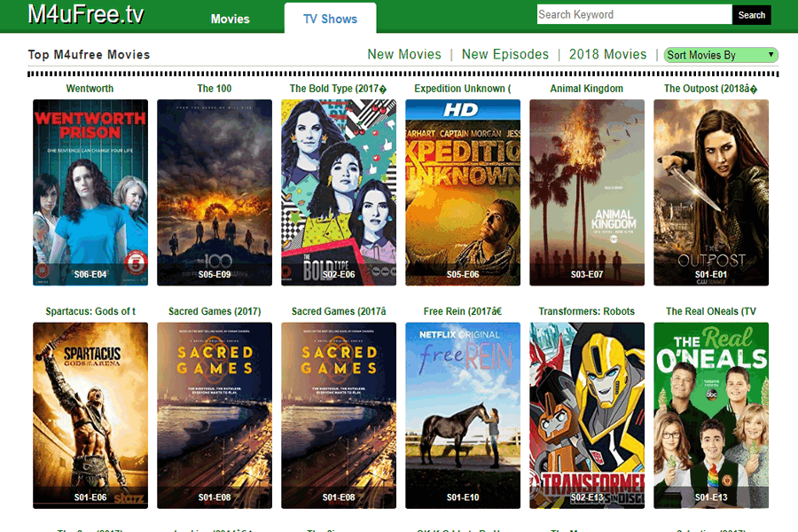Open the New Movies link
This screenshot has width=798, height=532.
(x=404, y=54)
